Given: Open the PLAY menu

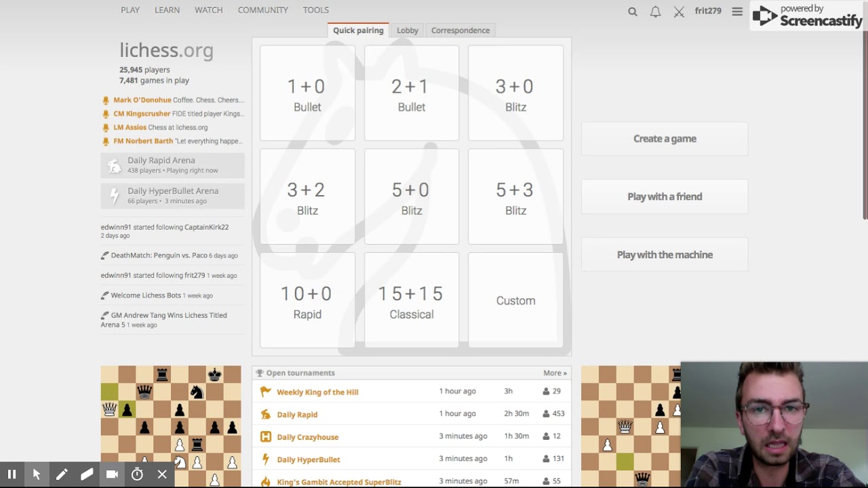Looking at the screenshot, I should coord(130,10).
